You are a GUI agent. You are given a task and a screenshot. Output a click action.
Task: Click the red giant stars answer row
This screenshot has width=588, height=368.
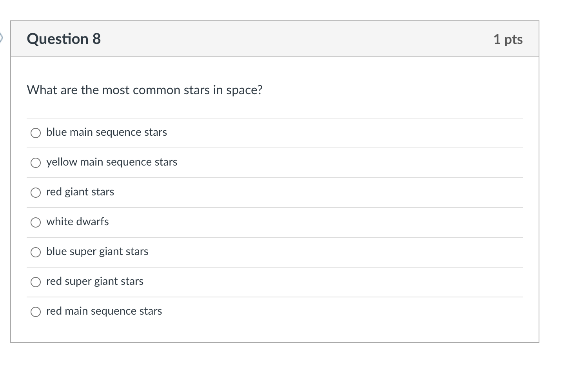(x=80, y=192)
